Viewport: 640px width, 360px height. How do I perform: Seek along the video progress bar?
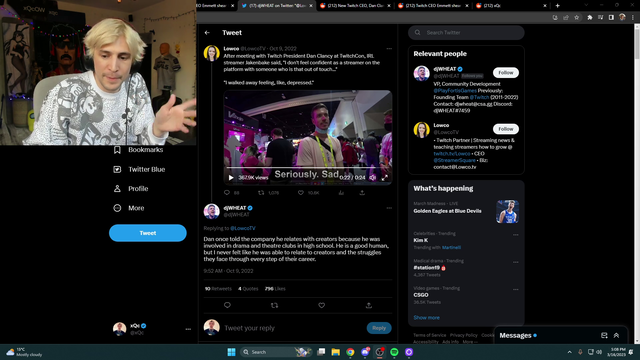(308, 168)
